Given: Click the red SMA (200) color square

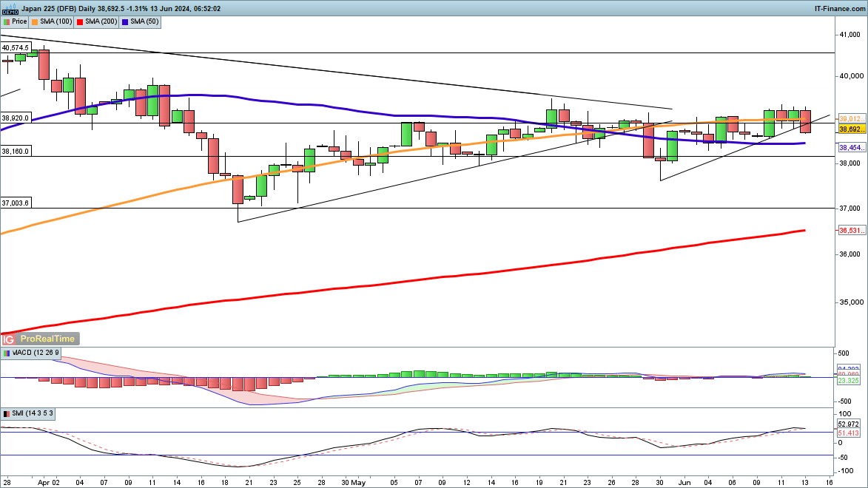Looking at the screenshot, I should [x=81, y=21].
